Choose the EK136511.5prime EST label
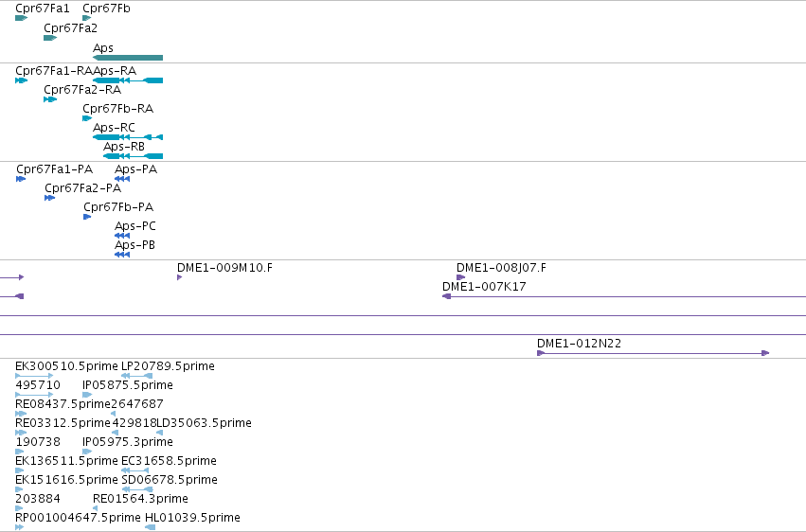Screen dimensions: 806x532 66,461
